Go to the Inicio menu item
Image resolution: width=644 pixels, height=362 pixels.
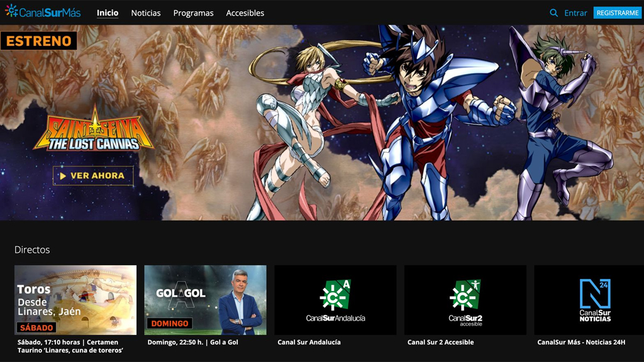(108, 13)
